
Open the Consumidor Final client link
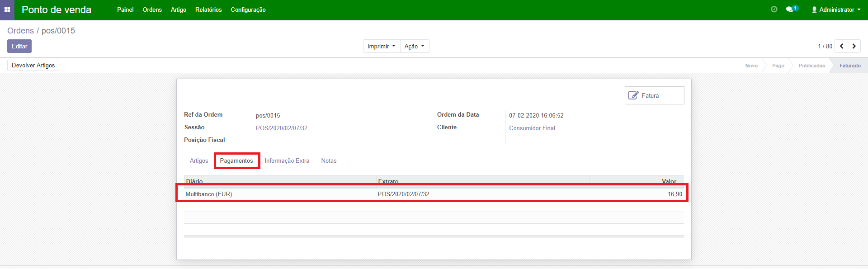(x=532, y=128)
